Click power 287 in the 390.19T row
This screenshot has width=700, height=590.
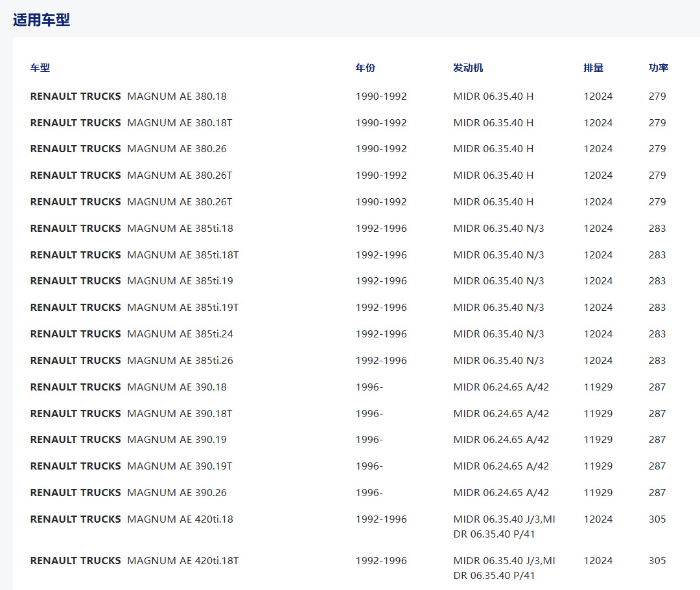click(657, 466)
